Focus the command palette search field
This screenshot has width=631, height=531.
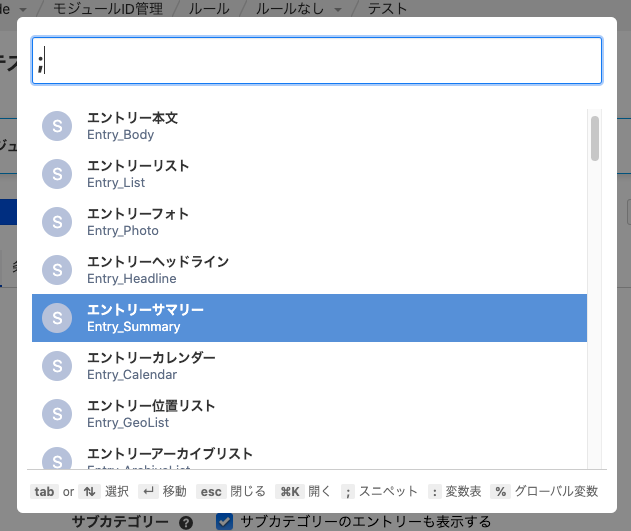(x=316, y=61)
